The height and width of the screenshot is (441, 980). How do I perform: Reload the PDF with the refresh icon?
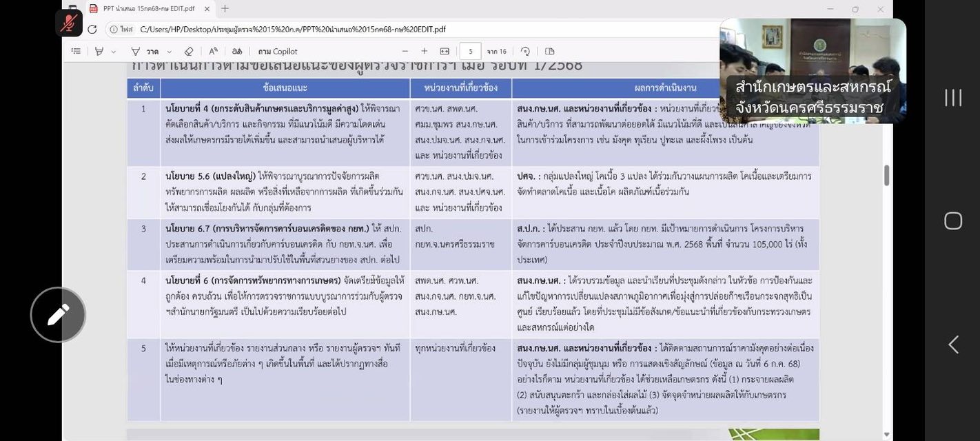click(x=91, y=29)
